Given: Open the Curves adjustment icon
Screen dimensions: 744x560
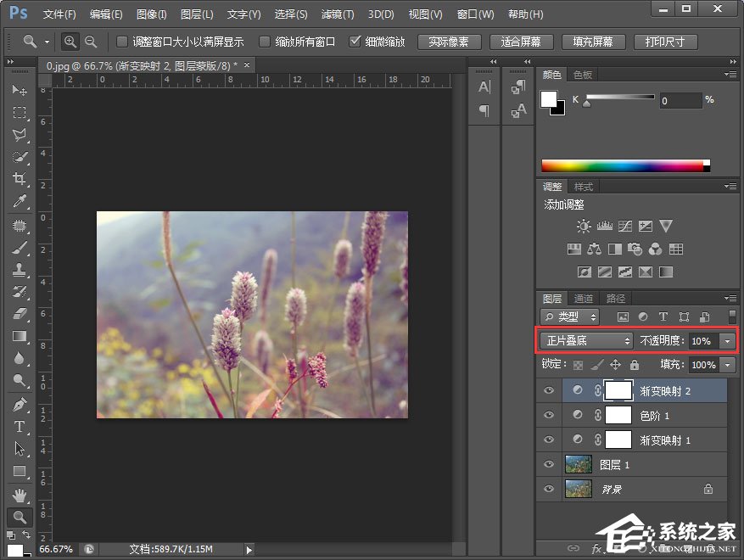Looking at the screenshot, I should pyautogui.click(x=625, y=227).
